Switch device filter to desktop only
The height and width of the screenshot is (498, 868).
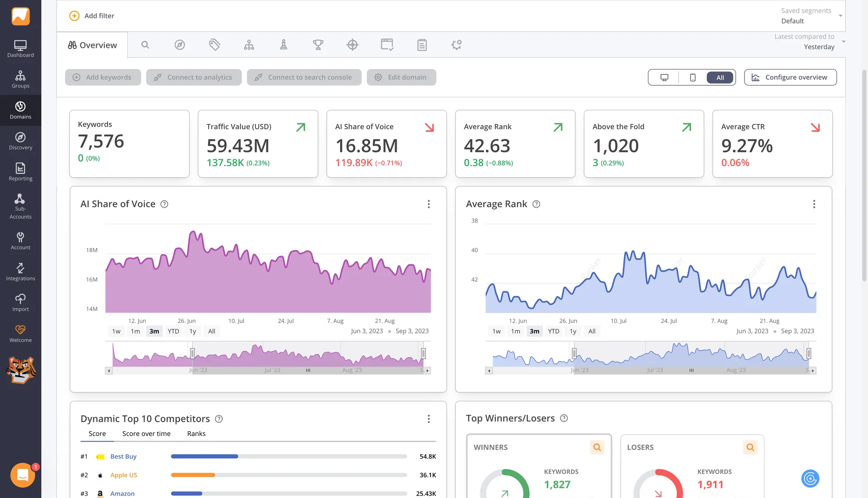coord(664,77)
